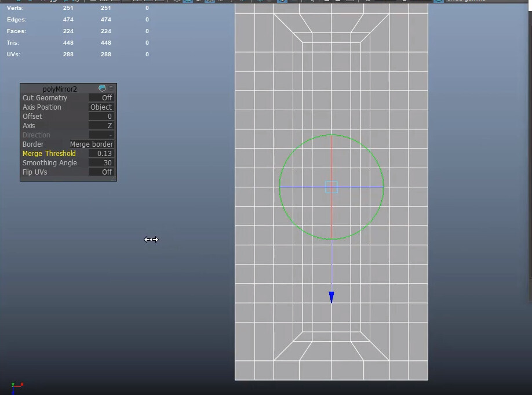This screenshot has height=395, width=532.
Task: Switch Border away from Merge border
Action: click(92, 144)
